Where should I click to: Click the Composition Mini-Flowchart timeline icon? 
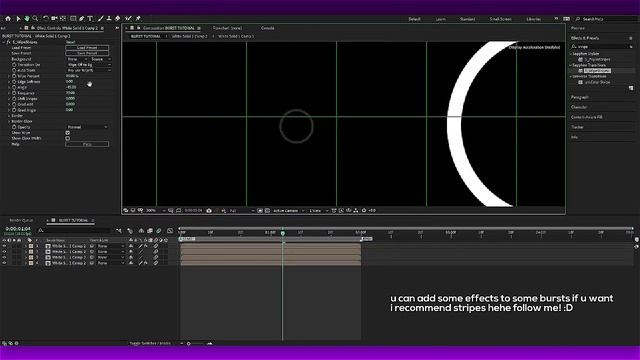coord(119,231)
